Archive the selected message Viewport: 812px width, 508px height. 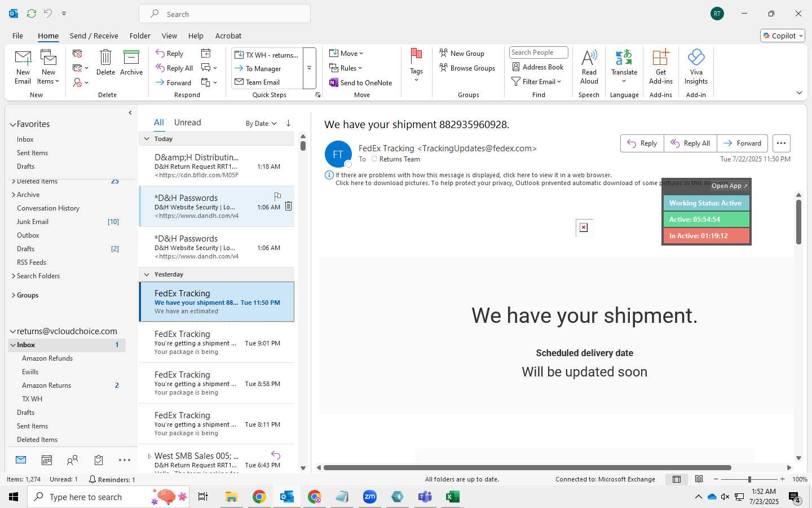tap(131, 62)
